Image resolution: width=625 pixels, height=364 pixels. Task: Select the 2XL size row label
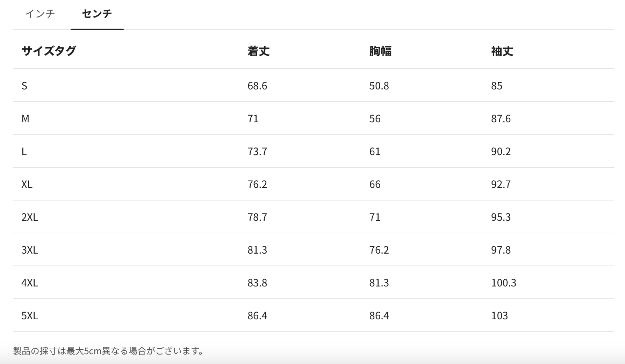click(29, 217)
